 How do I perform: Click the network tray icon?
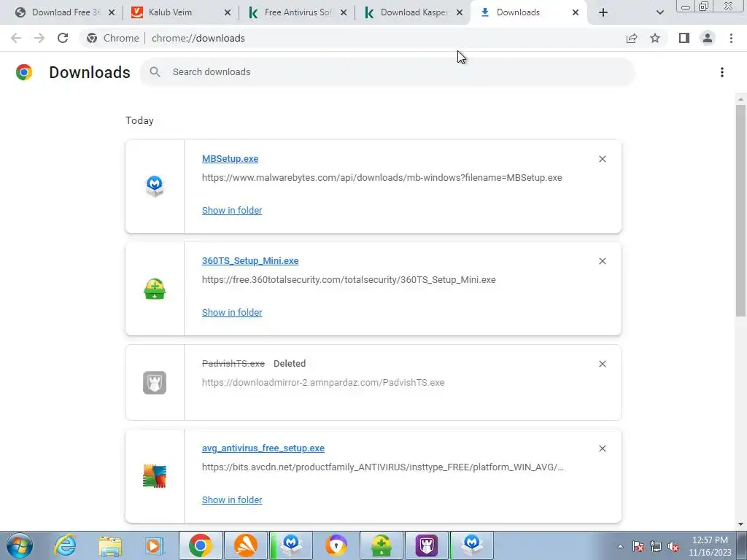tap(656, 546)
